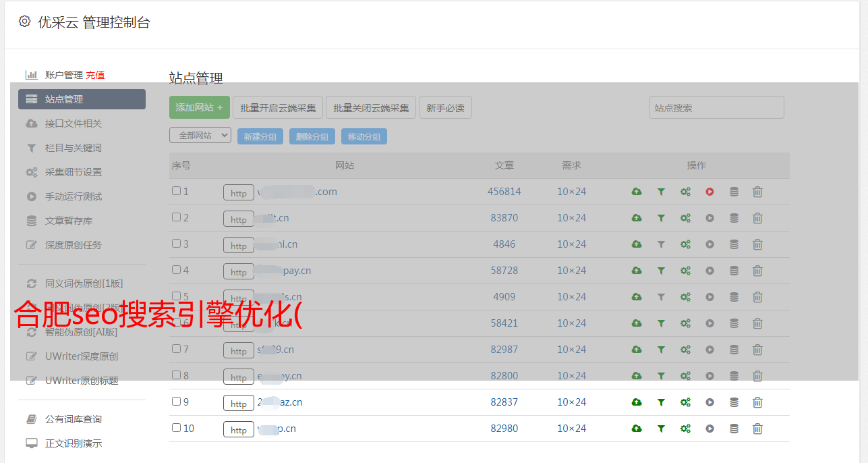Select 站点管理 in the sidebar
Image resolution: width=868 pixels, height=463 pixels.
point(82,99)
